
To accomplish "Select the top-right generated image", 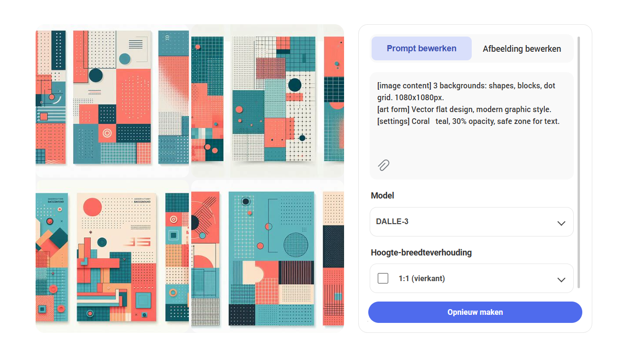I will pyautogui.click(x=267, y=101).
